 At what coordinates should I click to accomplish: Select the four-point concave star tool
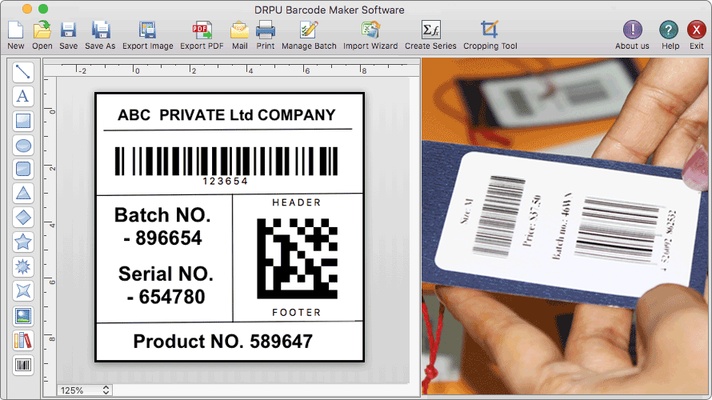coord(23,291)
